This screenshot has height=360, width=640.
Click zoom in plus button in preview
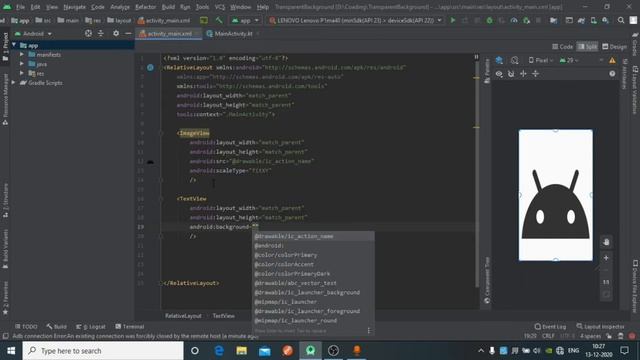[x=606, y=258]
